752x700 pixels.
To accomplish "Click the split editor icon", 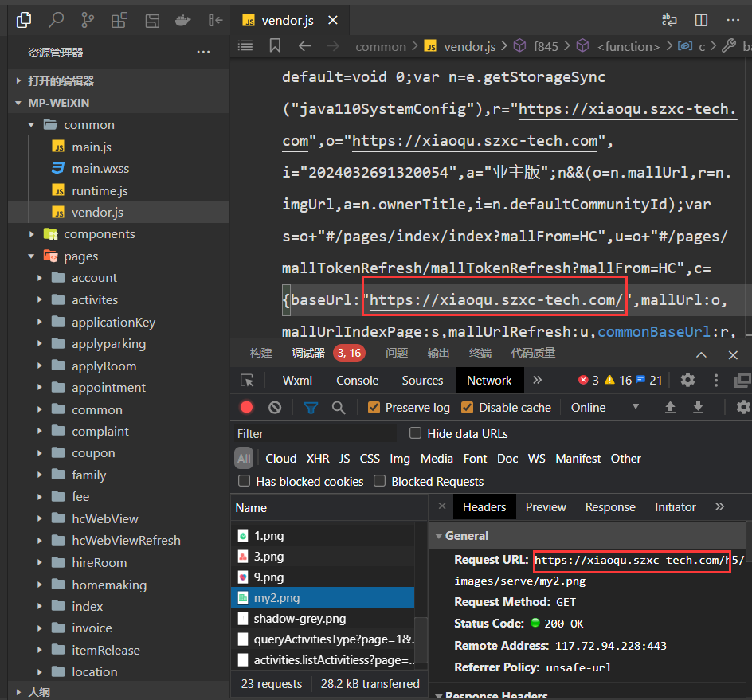I will (x=701, y=20).
